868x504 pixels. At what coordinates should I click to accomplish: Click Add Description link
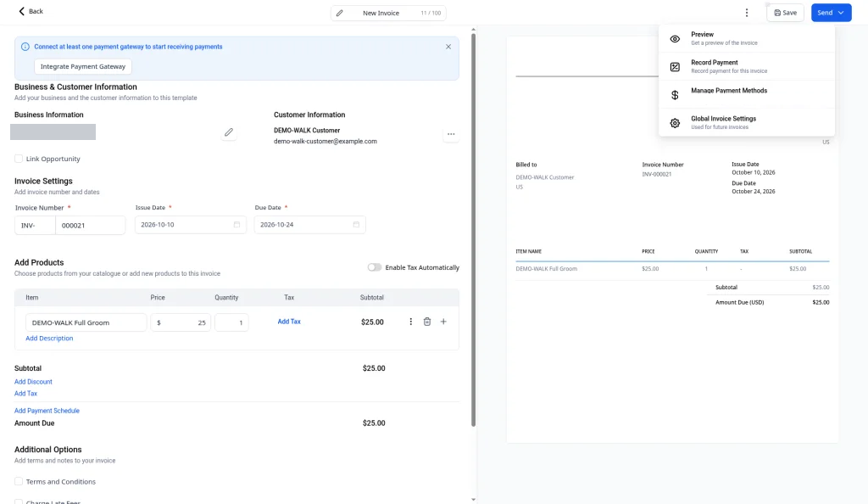tap(49, 339)
